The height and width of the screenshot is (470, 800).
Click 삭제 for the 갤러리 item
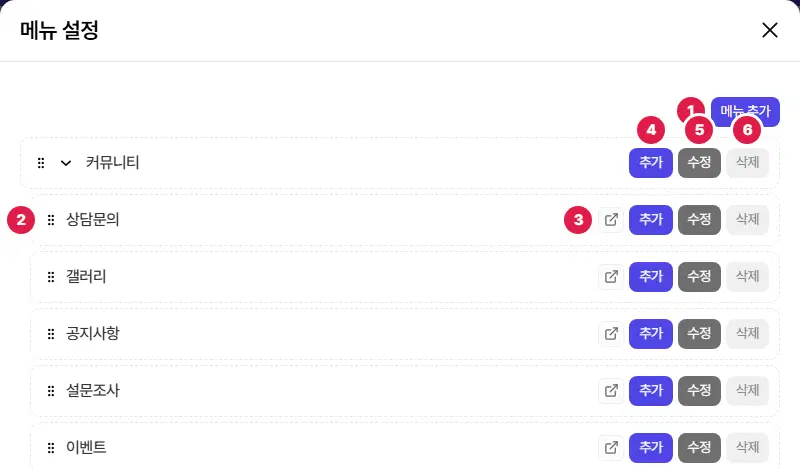pos(747,277)
